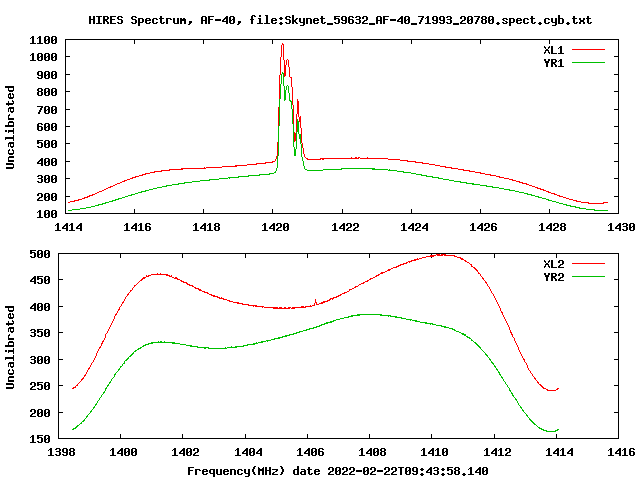Click the 700 tick label on top y-axis
Screen dimensions: 640x480
[x=47, y=110]
